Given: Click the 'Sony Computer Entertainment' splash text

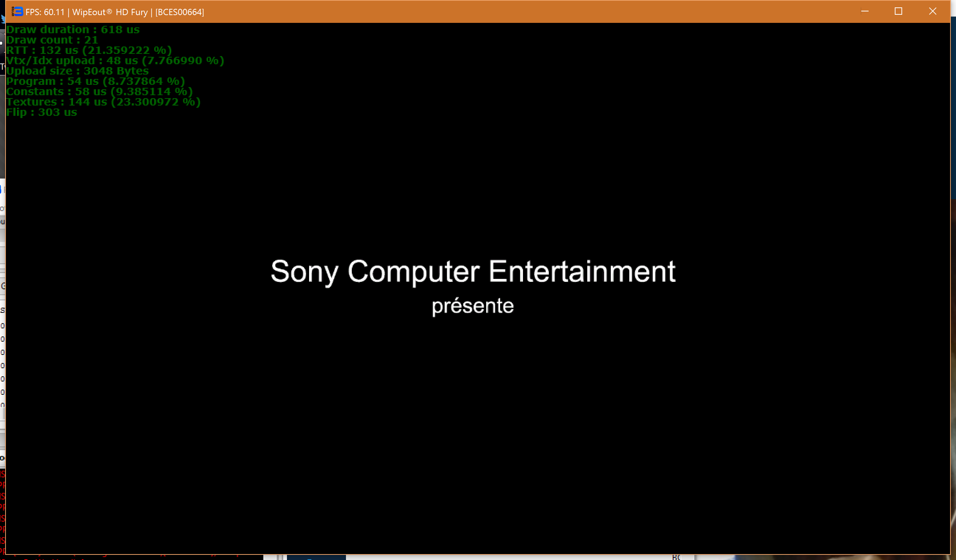Looking at the screenshot, I should click(x=473, y=271).
